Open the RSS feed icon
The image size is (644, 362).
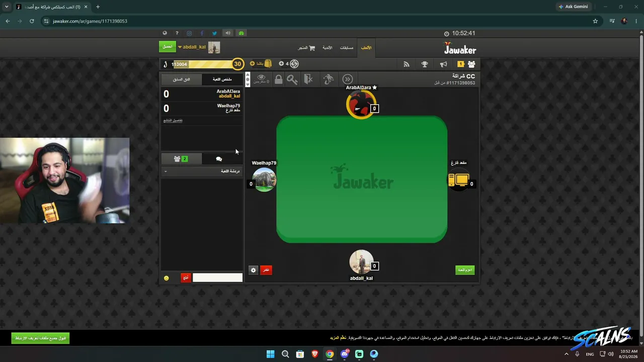coord(406,64)
